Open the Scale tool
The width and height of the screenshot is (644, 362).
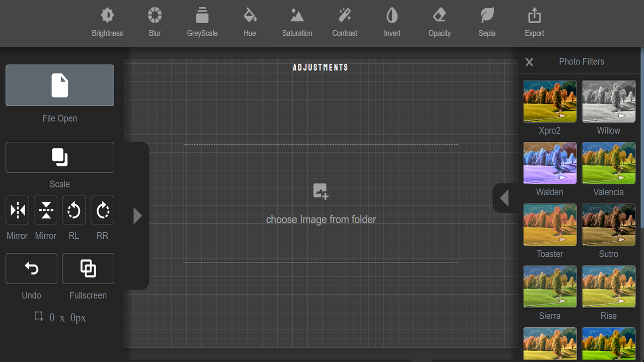click(x=59, y=157)
